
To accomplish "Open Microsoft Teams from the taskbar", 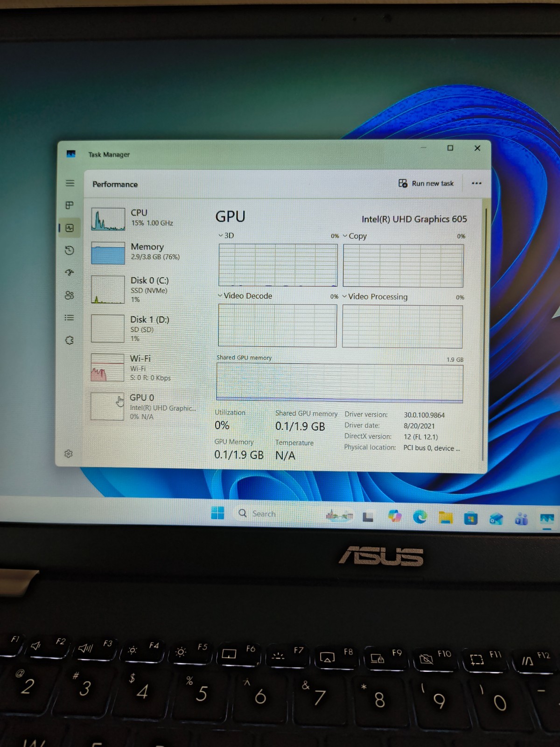I will [x=521, y=519].
